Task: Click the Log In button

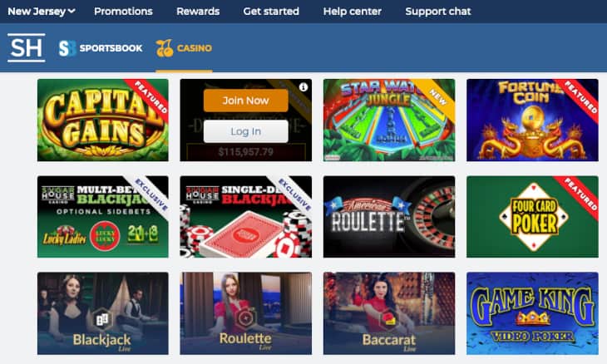Action: [x=246, y=131]
